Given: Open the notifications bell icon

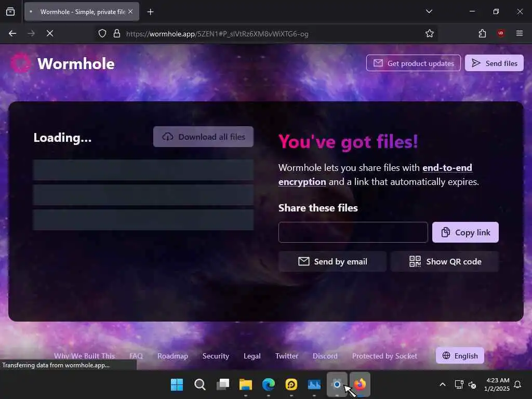Looking at the screenshot, I should click(518, 384).
